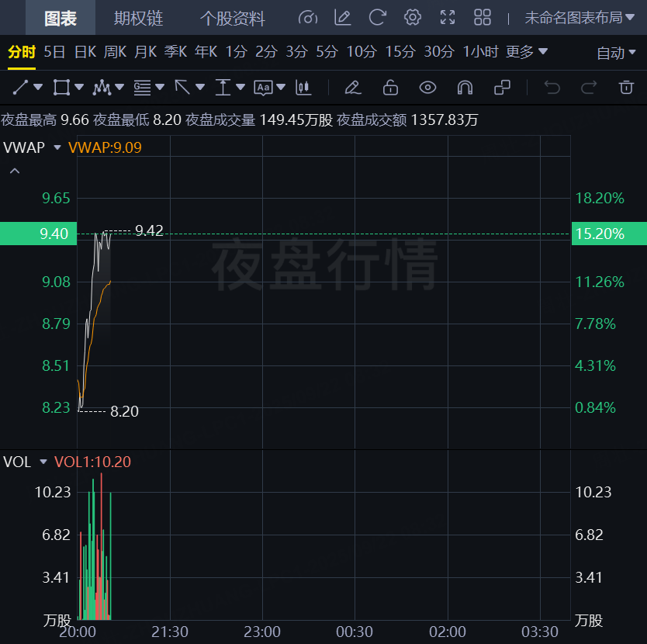
Task: Select the 季K timeframe
Action: 176,52
